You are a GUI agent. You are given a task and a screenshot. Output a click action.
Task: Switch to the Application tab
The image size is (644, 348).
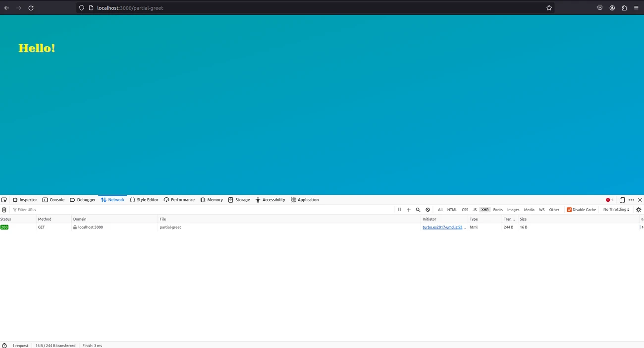305,200
